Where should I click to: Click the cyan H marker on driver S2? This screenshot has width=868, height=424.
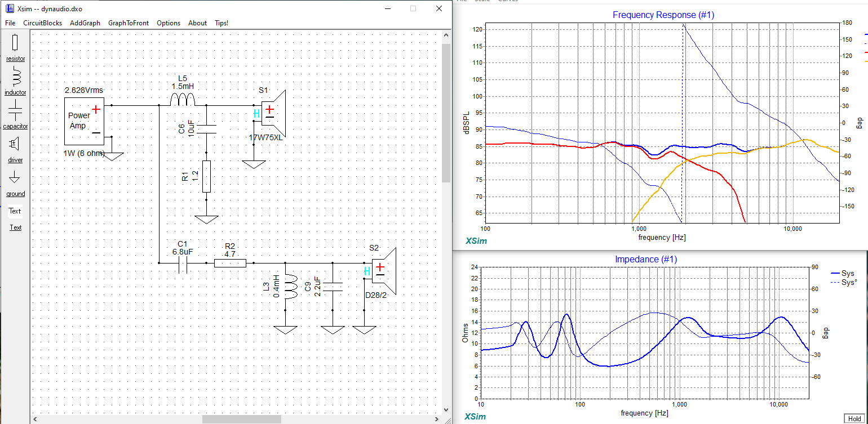click(x=367, y=271)
